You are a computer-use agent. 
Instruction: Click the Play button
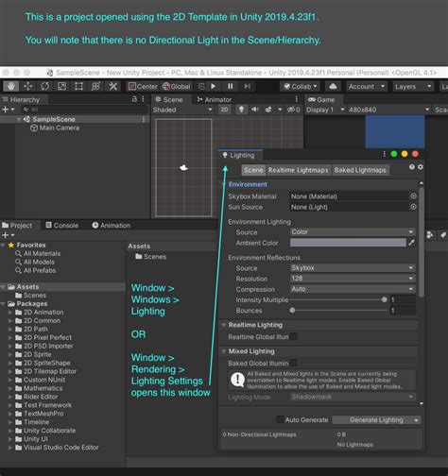click(214, 86)
